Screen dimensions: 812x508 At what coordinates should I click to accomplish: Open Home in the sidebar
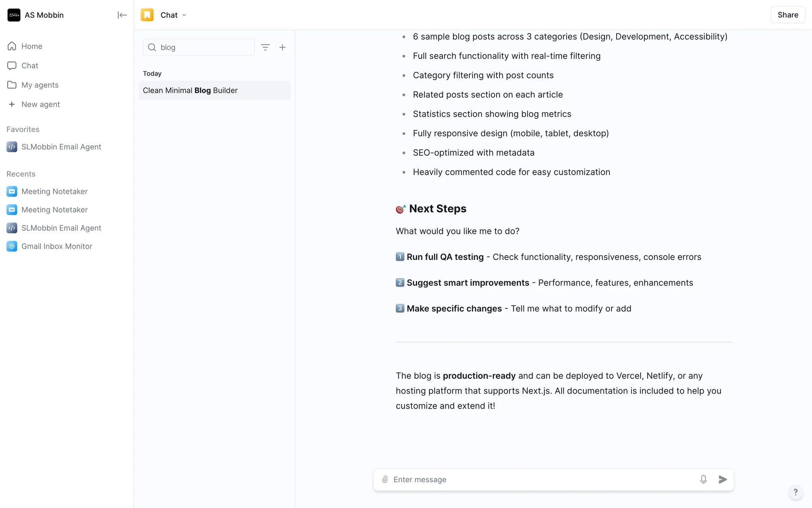(x=32, y=46)
